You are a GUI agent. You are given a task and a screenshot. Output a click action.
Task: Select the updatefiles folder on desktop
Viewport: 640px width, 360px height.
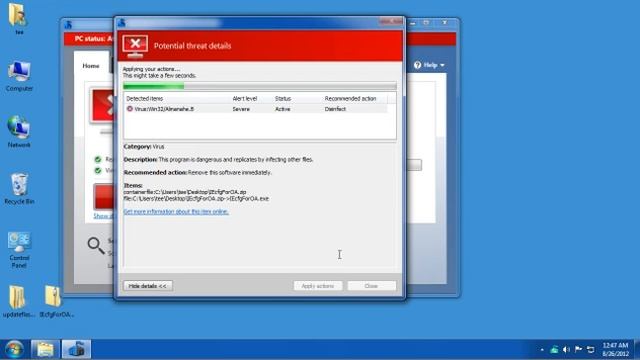(x=18, y=301)
